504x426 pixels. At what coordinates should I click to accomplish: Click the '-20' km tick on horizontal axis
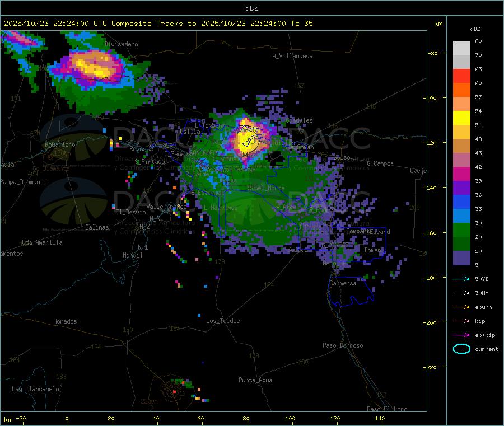[21, 418]
